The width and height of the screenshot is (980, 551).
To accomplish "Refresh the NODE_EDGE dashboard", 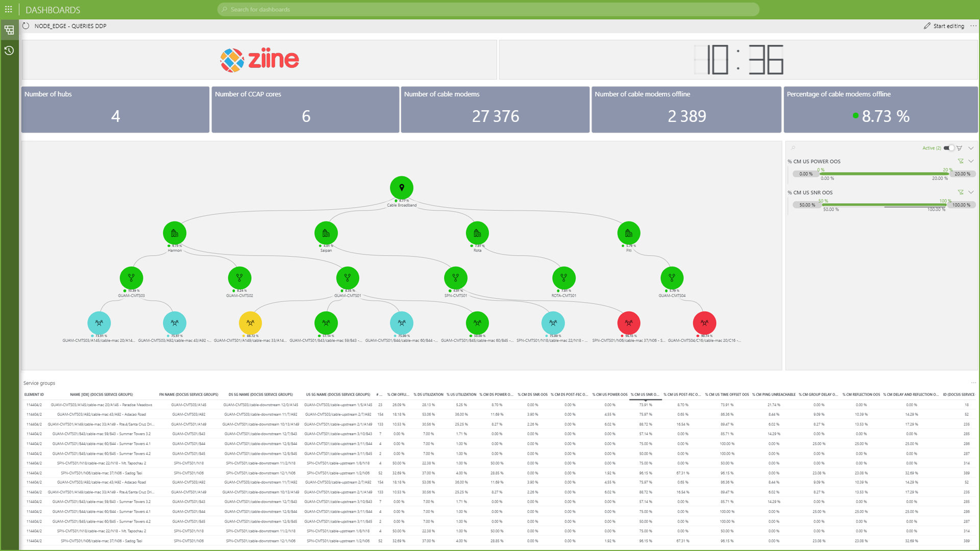I will [26, 26].
